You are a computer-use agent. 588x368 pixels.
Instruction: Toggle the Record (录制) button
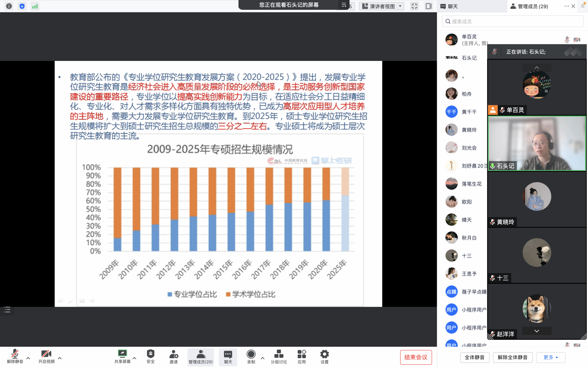pos(251,354)
